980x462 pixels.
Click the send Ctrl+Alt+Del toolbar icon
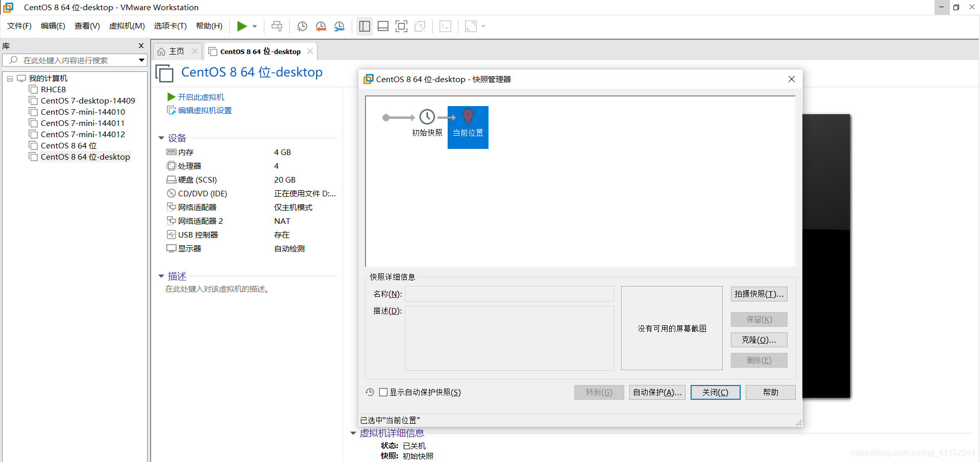(x=277, y=26)
